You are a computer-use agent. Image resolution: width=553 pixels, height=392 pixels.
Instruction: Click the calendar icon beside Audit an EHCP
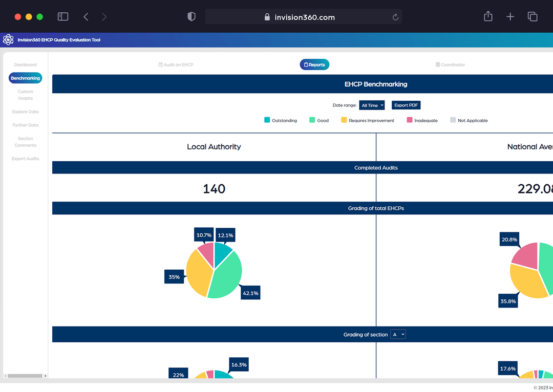coord(161,64)
